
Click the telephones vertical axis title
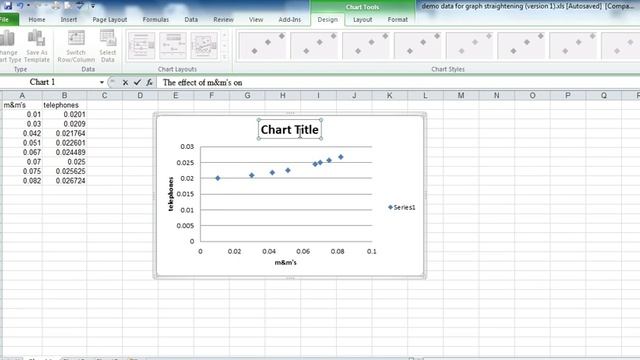171,194
